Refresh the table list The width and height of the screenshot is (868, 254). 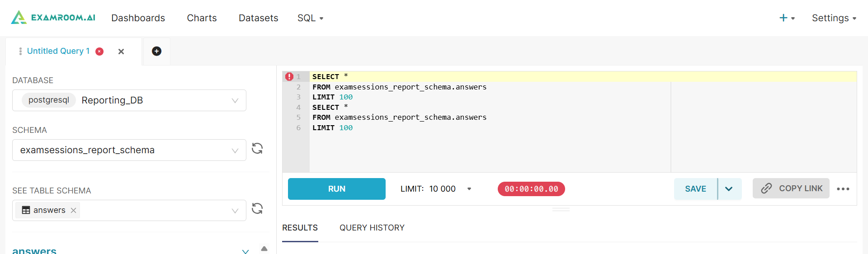coord(257,208)
